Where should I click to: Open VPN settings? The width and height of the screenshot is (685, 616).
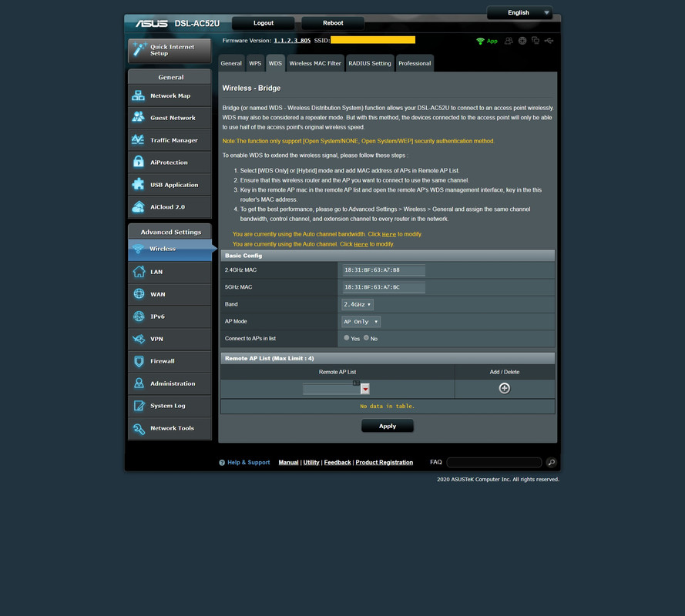tap(170, 339)
